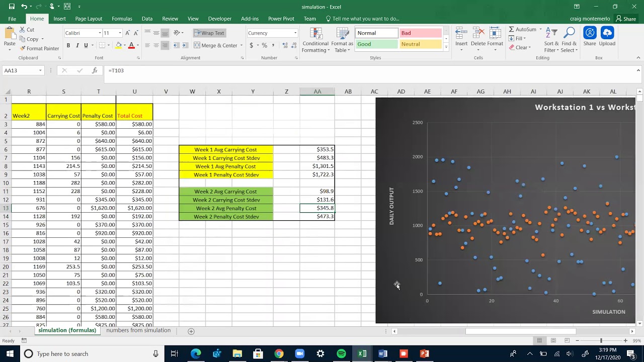Image resolution: width=644 pixels, height=362 pixels.
Task: Switch to Page Layout view in status bar
Action: 553,341
